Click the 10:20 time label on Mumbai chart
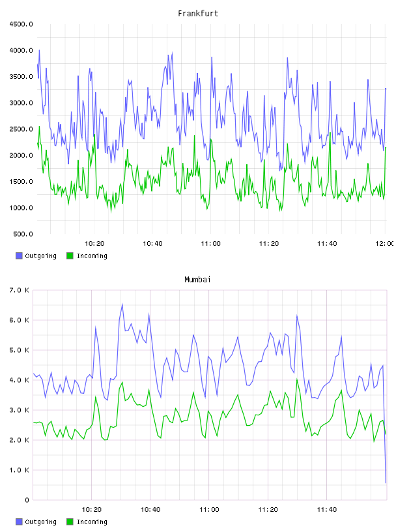Image resolution: width=396 pixels, height=532 pixels. tap(92, 510)
